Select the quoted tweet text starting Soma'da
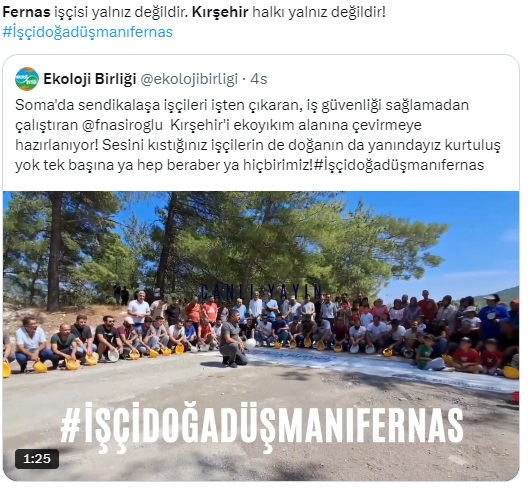 click(258, 135)
